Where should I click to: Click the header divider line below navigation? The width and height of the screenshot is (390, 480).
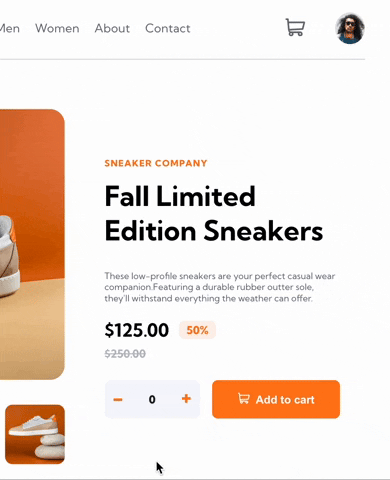tap(182, 59)
